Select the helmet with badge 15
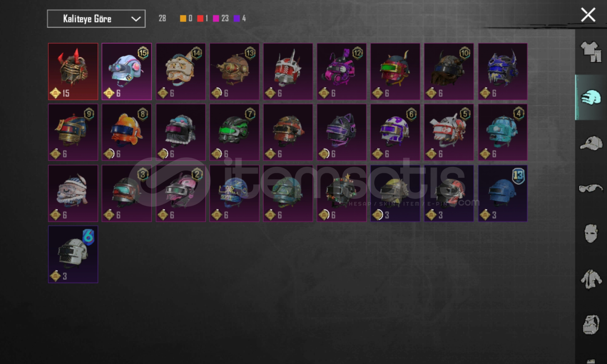 pos(127,71)
